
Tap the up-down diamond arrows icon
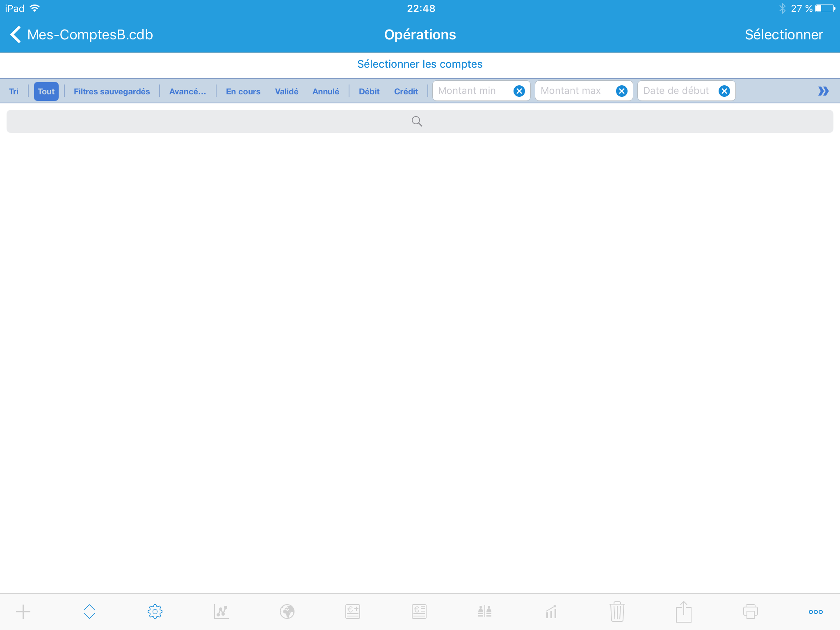(x=89, y=612)
